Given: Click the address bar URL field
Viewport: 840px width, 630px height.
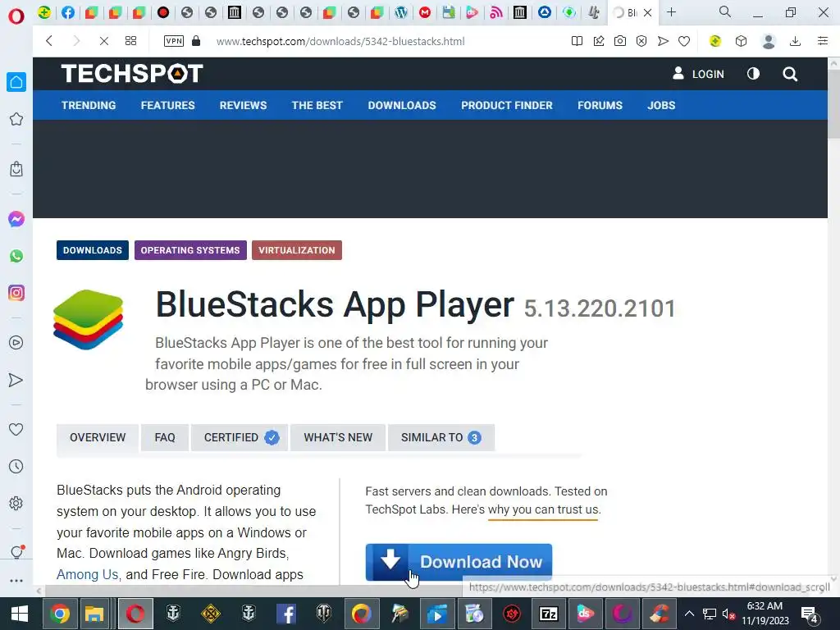Looking at the screenshot, I should pos(340,41).
